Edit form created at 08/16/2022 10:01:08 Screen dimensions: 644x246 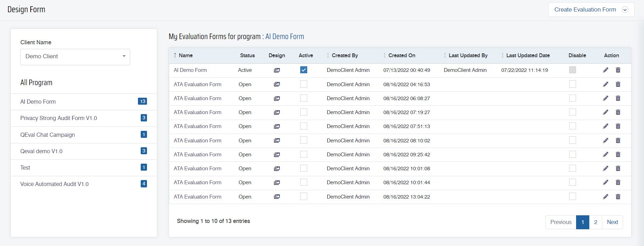point(606,169)
